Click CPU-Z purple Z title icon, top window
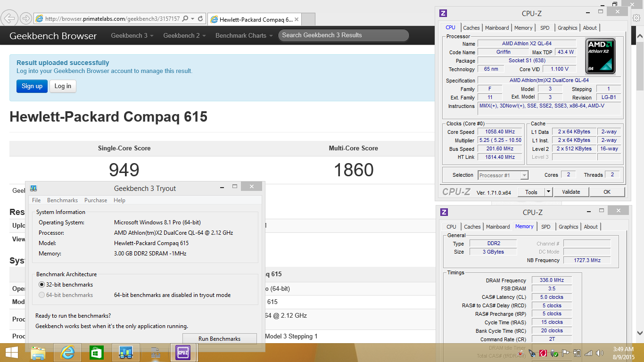Viewport: 644px width, 362px height. click(444, 13)
